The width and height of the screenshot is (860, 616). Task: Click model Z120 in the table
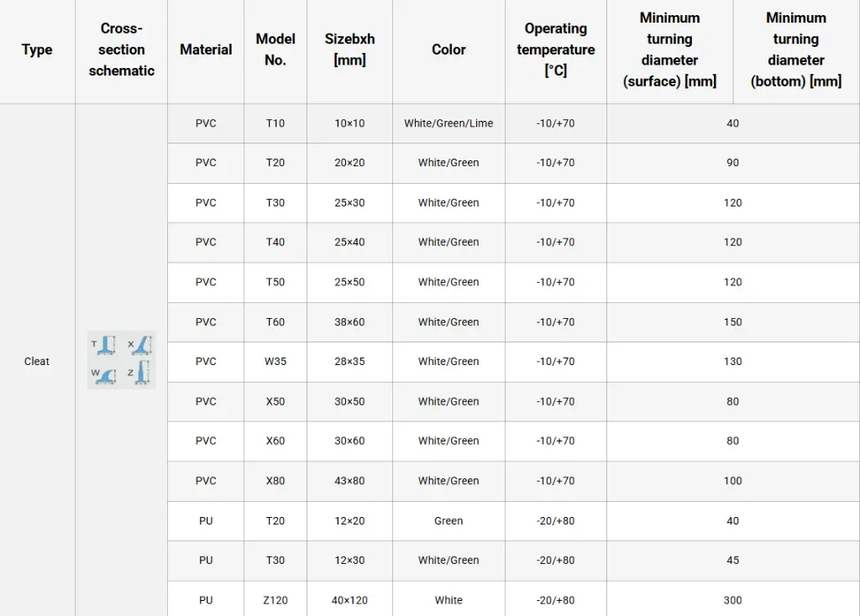[275, 600]
